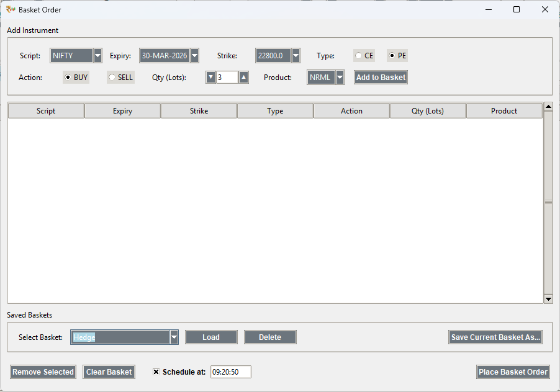Click the Remove Selected button
This screenshot has height=392, width=560.
coord(43,372)
